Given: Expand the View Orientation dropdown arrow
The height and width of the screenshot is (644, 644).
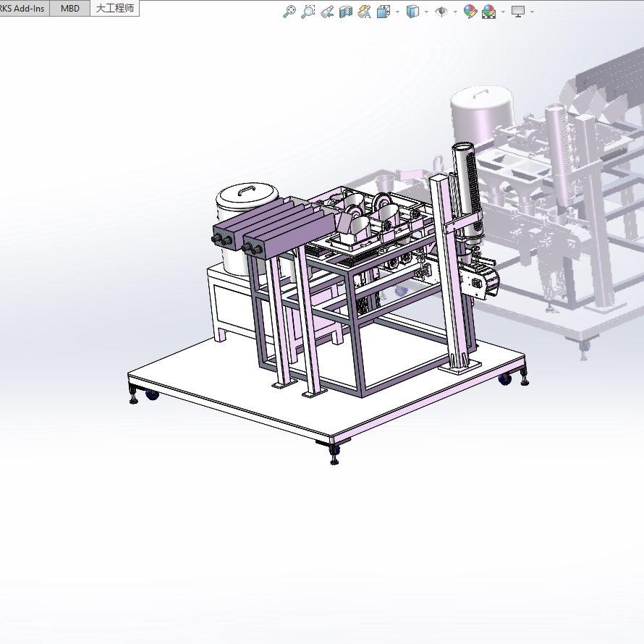Looking at the screenshot, I should 397,12.
